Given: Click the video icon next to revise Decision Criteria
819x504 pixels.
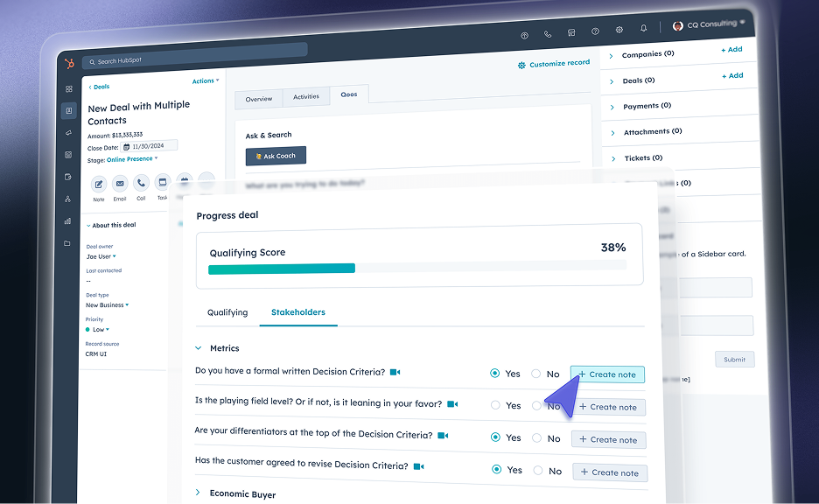Looking at the screenshot, I should coord(419,466).
